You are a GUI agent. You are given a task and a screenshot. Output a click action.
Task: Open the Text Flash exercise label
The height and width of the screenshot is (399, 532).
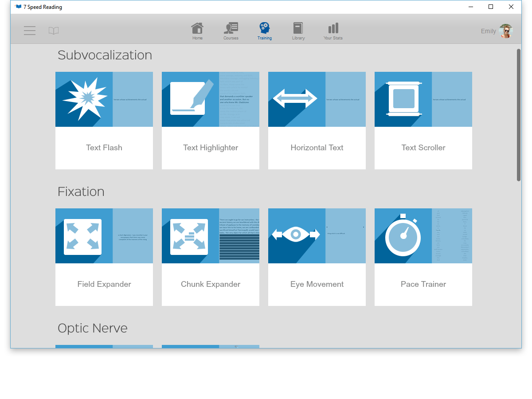pyautogui.click(x=104, y=148)
